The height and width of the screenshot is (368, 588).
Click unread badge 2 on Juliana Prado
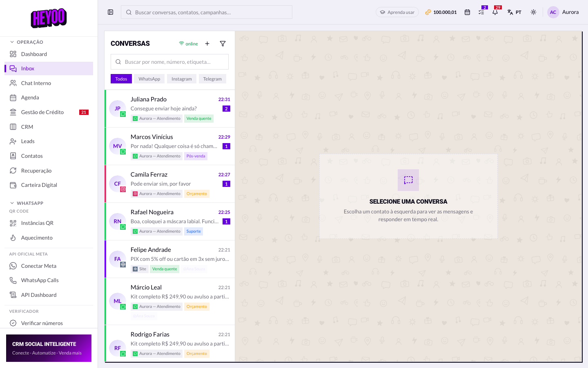(226, 109)
